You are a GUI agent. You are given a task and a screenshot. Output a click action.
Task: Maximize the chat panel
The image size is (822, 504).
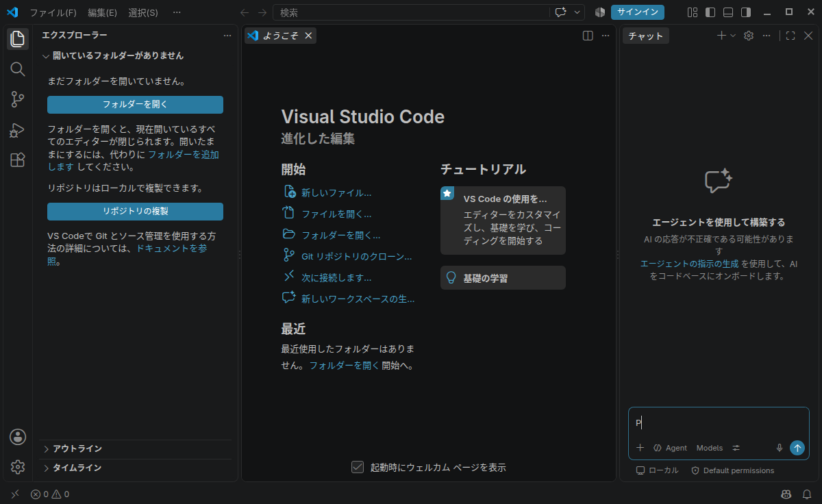790,36
